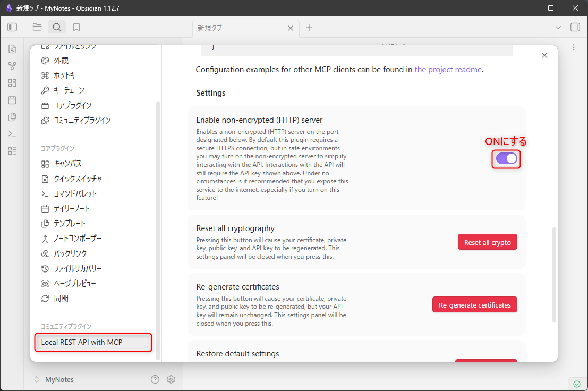Open the help question mark icon
This screenshot has width=588, height=391.
pyautogui.click(x=155, y=379)
